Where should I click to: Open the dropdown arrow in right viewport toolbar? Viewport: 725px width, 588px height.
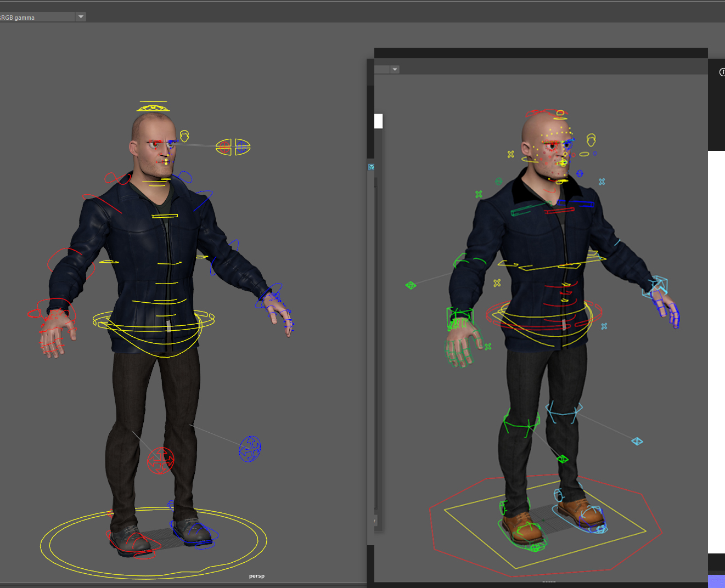395,70
